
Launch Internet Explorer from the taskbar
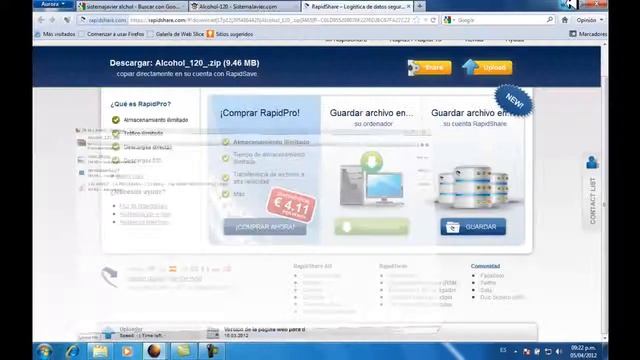[73, 351]
